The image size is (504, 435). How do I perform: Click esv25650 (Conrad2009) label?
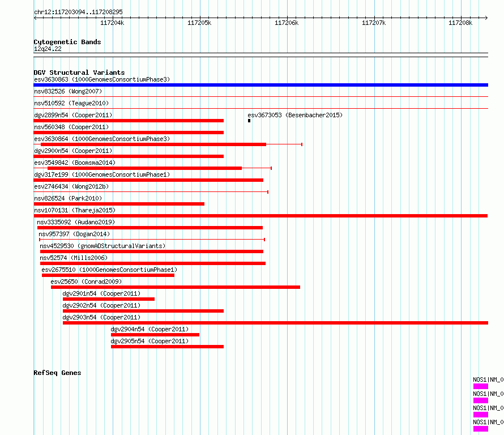click(x=86, y=282)
